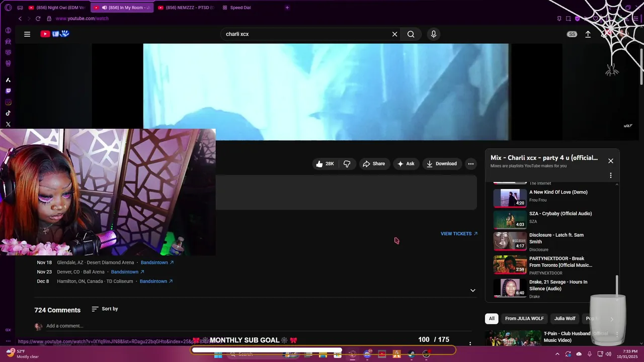This screenshot has height=362, width=644.
Task: Click the video player frame
Action: tap(326, 92)
